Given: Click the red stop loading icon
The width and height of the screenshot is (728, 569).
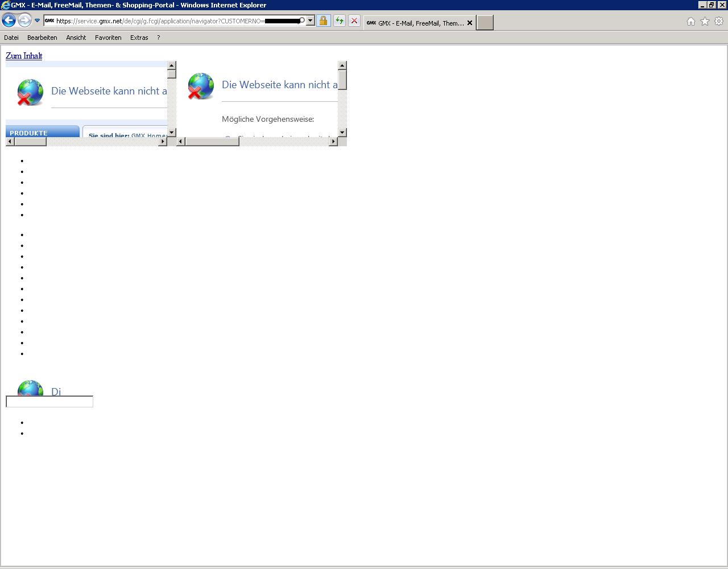Looking at the screenshot, I should pos(354,21).
